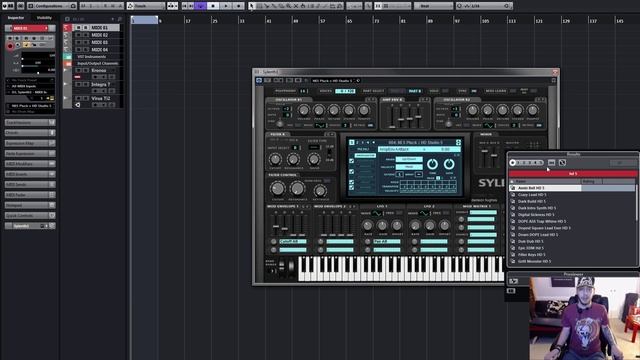Select the Object Selection arrow tool
This screenshot has height=360, width=640.
[x=252, y=6]
